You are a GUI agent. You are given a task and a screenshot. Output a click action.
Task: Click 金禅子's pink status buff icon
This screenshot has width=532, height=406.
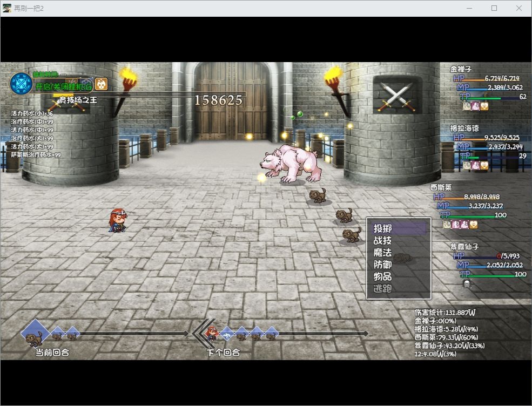475,106
